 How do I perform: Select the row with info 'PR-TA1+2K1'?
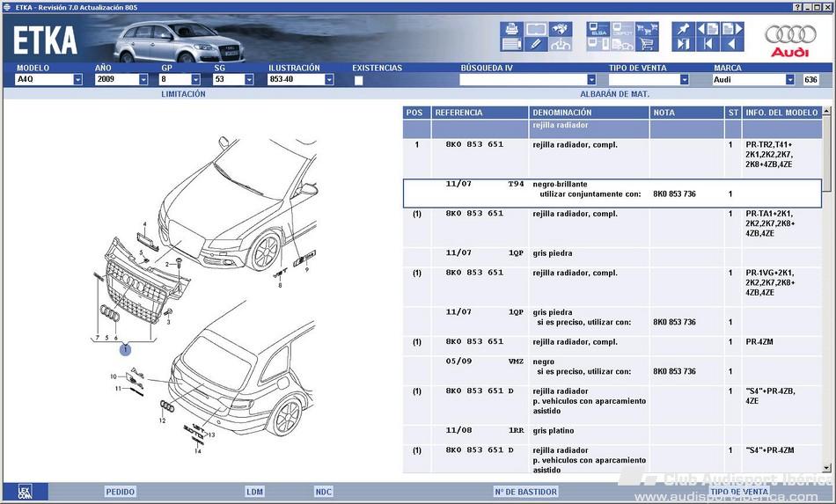[x=612, y=228]
